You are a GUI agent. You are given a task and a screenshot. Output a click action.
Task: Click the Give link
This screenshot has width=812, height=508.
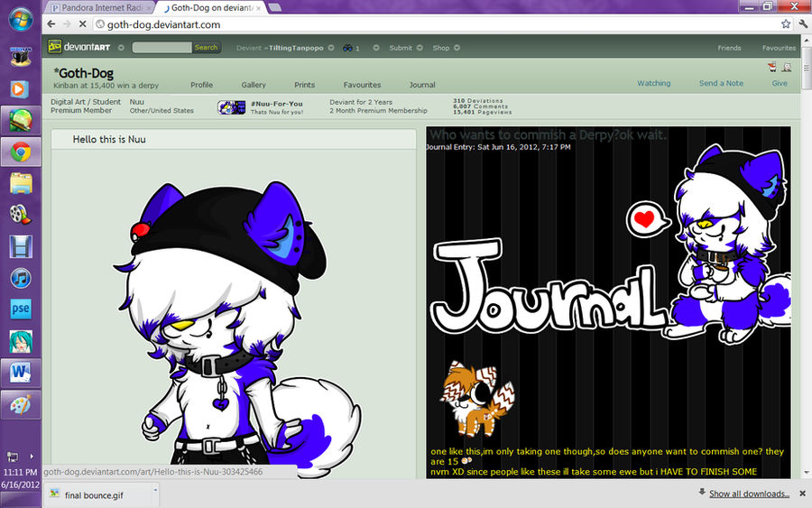pos(780,83)
